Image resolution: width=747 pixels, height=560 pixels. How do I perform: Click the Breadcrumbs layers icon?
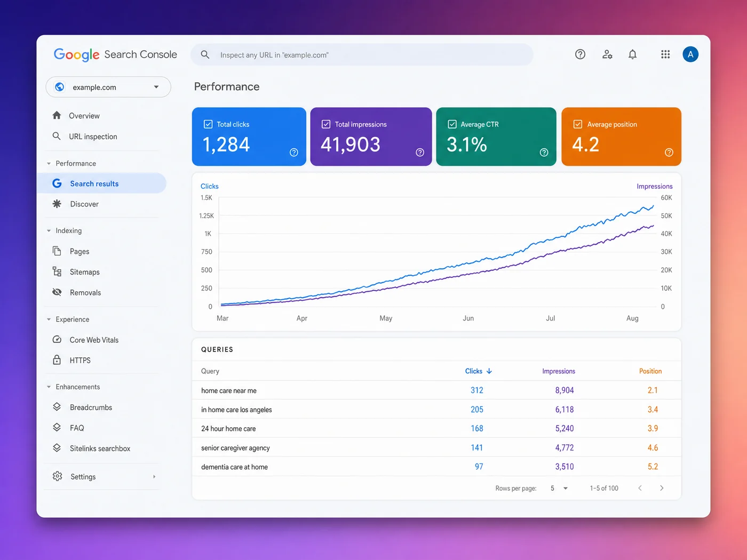point(57,407)
